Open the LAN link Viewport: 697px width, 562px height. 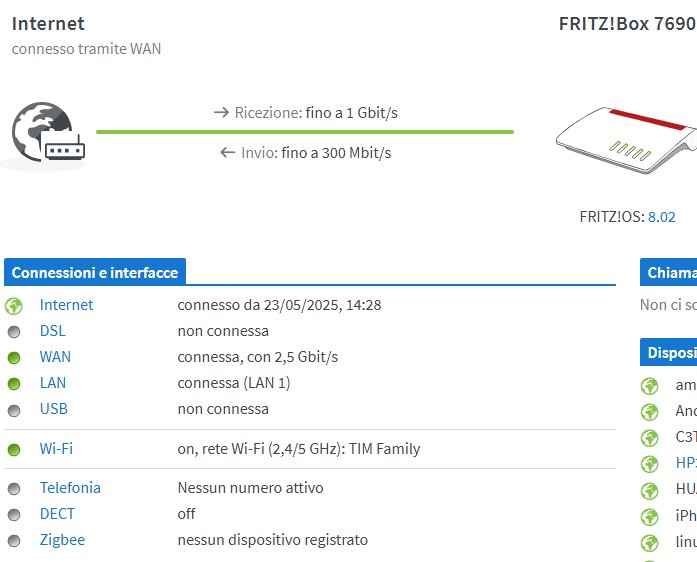[x=53, y=383]
